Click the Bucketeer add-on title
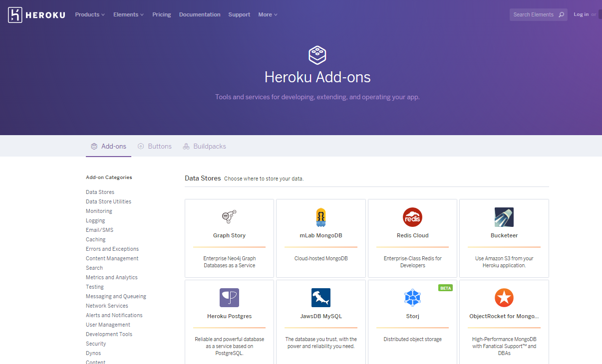 click(x=504, y=235)
